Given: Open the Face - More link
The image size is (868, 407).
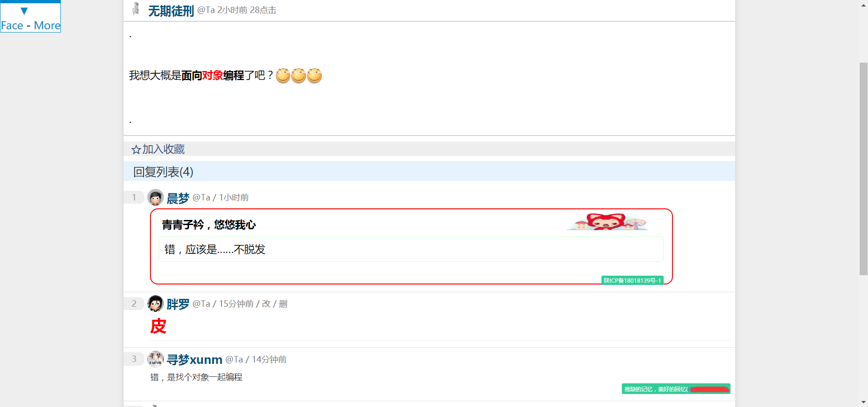Looking at the screenshot, I should (31, 26).
